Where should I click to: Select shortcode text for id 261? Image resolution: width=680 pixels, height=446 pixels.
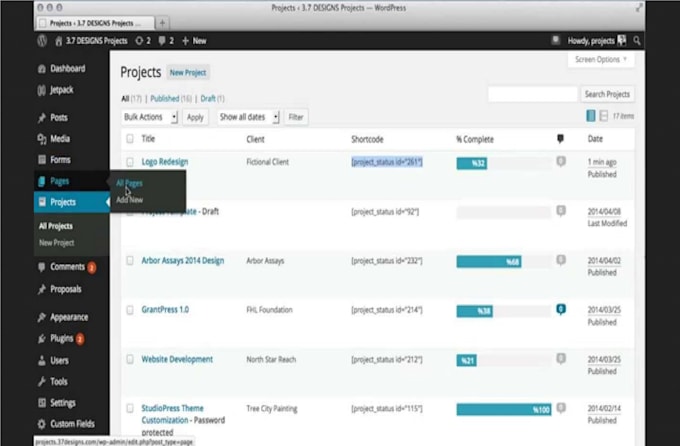pyautogui.click(x=387, y=162)
